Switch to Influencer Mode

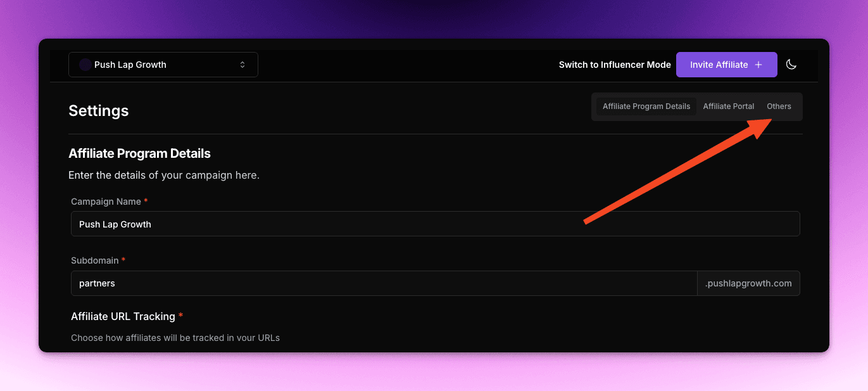(x=614, y=65)
